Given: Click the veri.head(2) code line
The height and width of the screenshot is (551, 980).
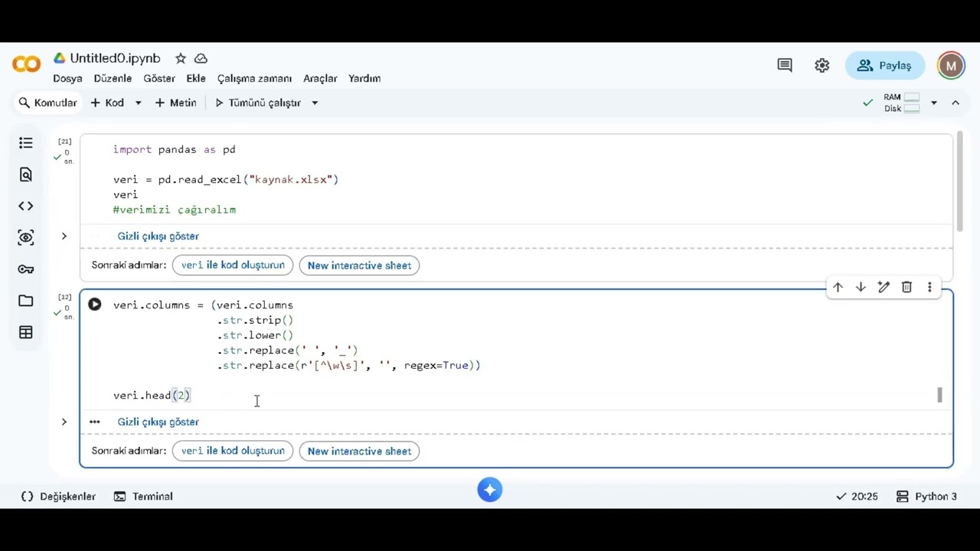Looking at the screenshot, I should 152,395.
